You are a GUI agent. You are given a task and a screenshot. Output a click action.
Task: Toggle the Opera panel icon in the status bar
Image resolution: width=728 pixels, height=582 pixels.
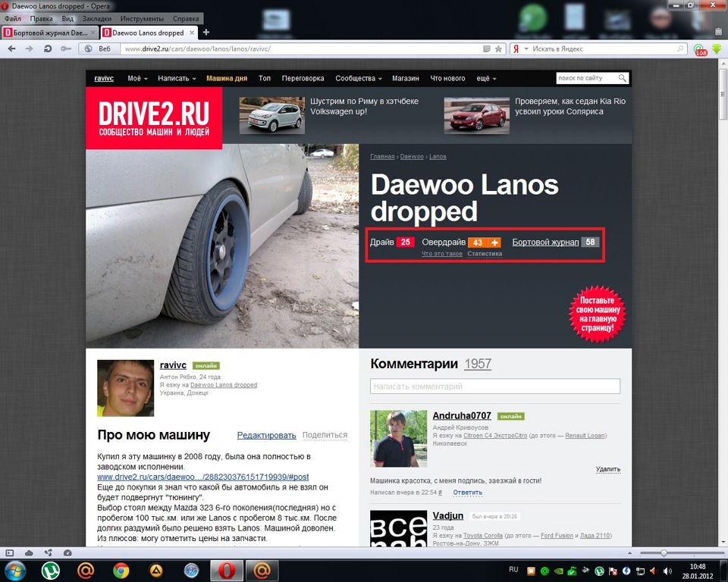point(10,552)
